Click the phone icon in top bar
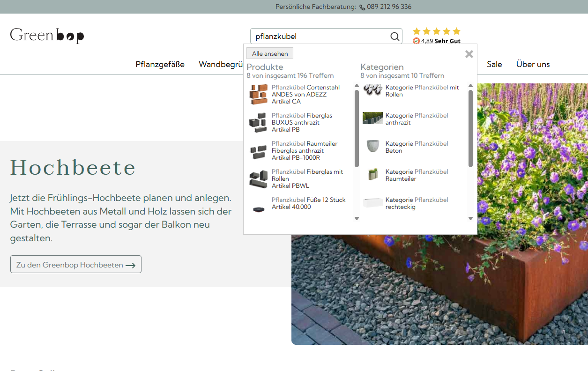 362,7
